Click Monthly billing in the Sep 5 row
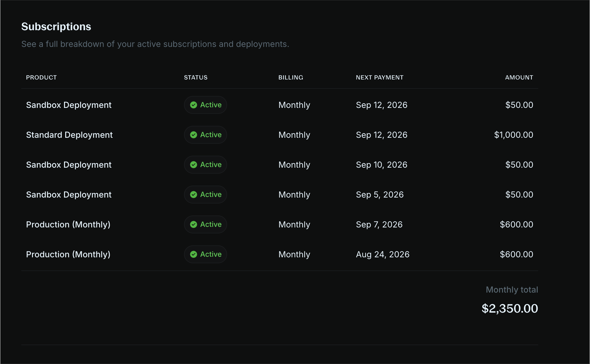Image resolution: width=590 pixels, height=364 pixels. [x=294, y=195]
